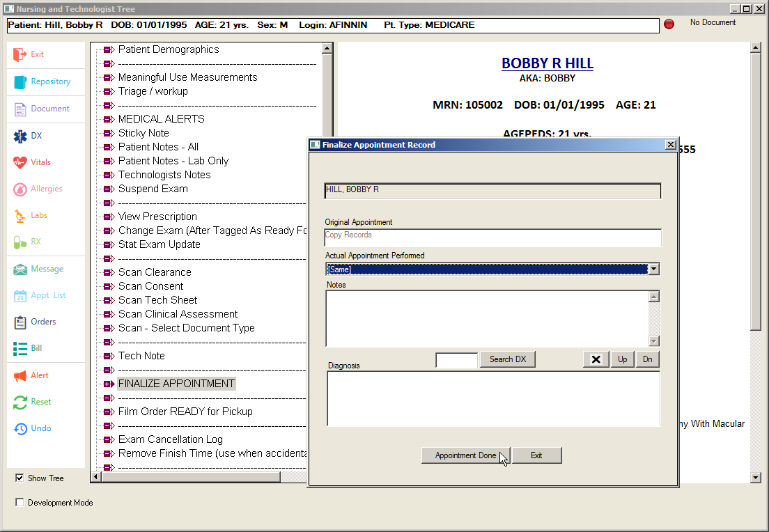769x532 pixels.
Task: Select Scan Consent in the tree
Action: pos(150,286)
